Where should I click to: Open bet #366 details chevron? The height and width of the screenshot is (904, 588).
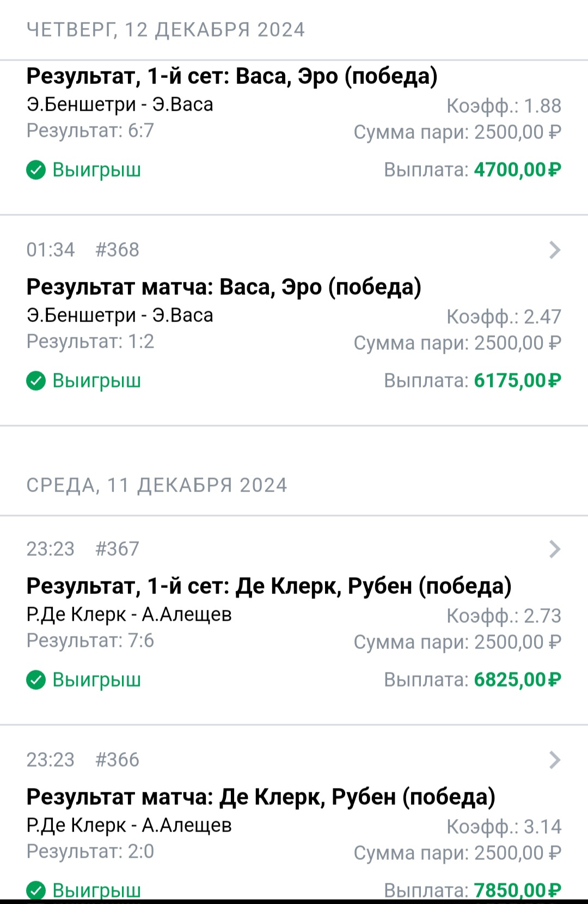pyautogui.click(x=555, y=760)
